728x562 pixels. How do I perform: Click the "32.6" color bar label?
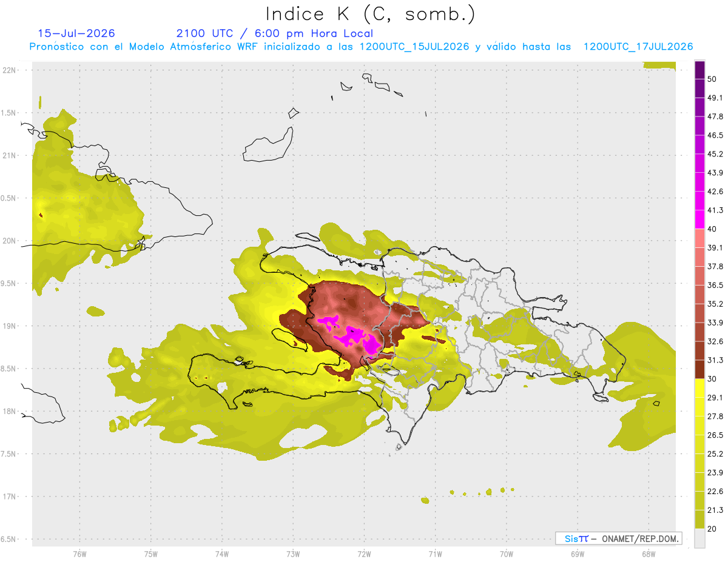click(x=715, y=341)
